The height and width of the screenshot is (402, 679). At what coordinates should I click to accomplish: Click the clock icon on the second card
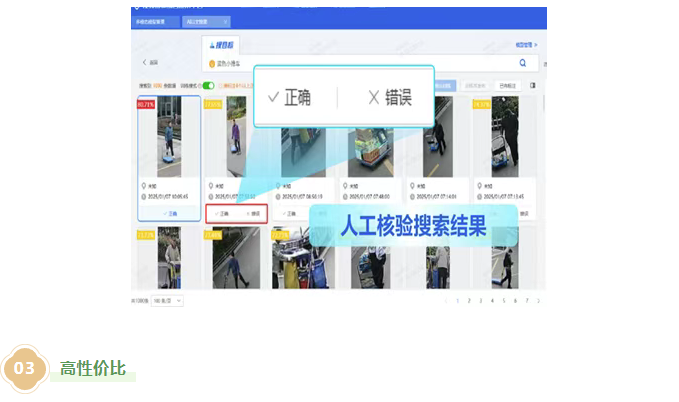pos(211,196)
